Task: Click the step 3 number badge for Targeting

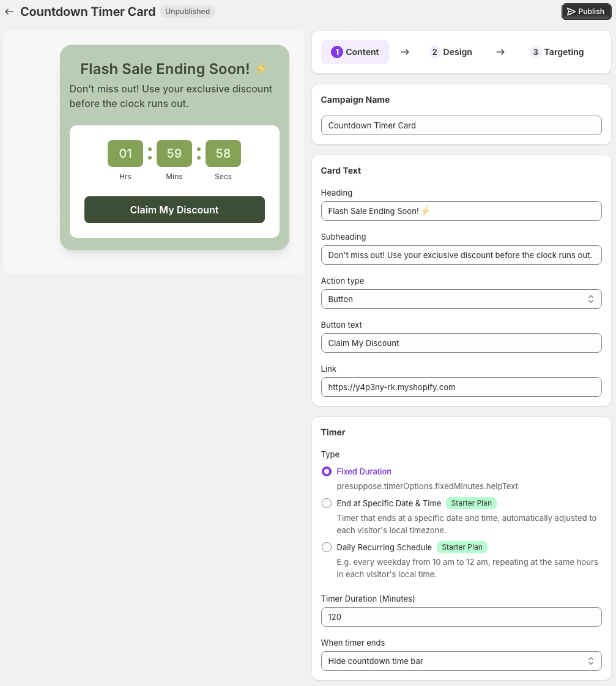Action: click(x=535, y=52)
